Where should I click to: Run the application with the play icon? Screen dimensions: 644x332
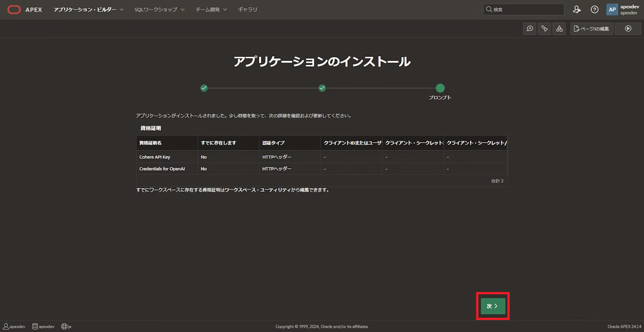click(x=628, y=29)
